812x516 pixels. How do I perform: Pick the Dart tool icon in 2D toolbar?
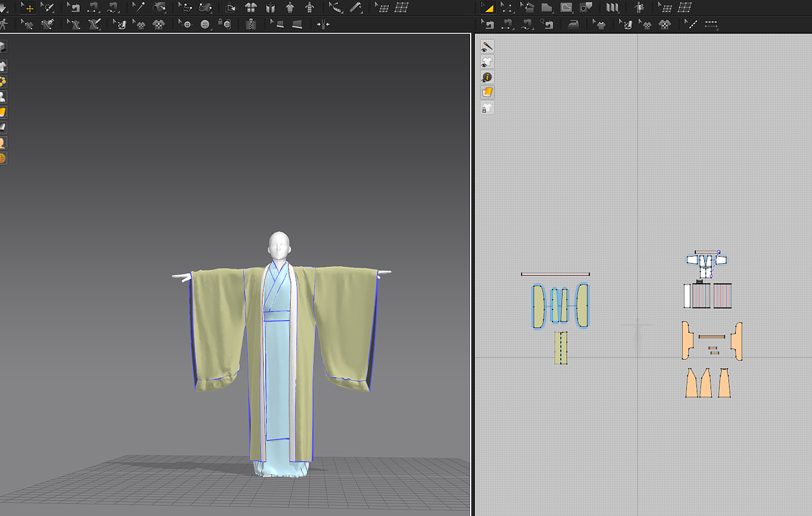pyautogui.click(x=586, y=8)
